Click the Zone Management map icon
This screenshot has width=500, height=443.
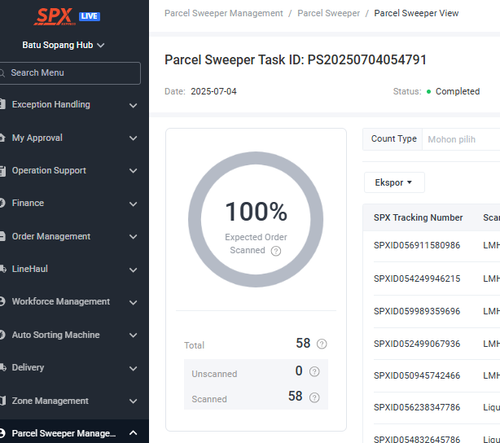point(2,400)
